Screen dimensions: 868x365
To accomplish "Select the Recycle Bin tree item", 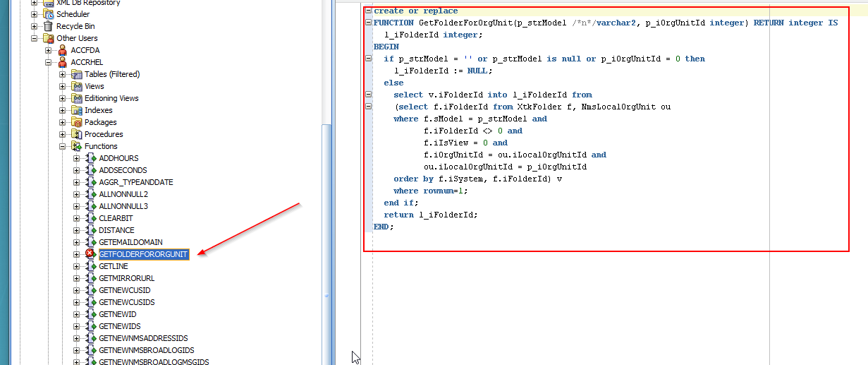I will pyautogui.click(x=75, y=26).
